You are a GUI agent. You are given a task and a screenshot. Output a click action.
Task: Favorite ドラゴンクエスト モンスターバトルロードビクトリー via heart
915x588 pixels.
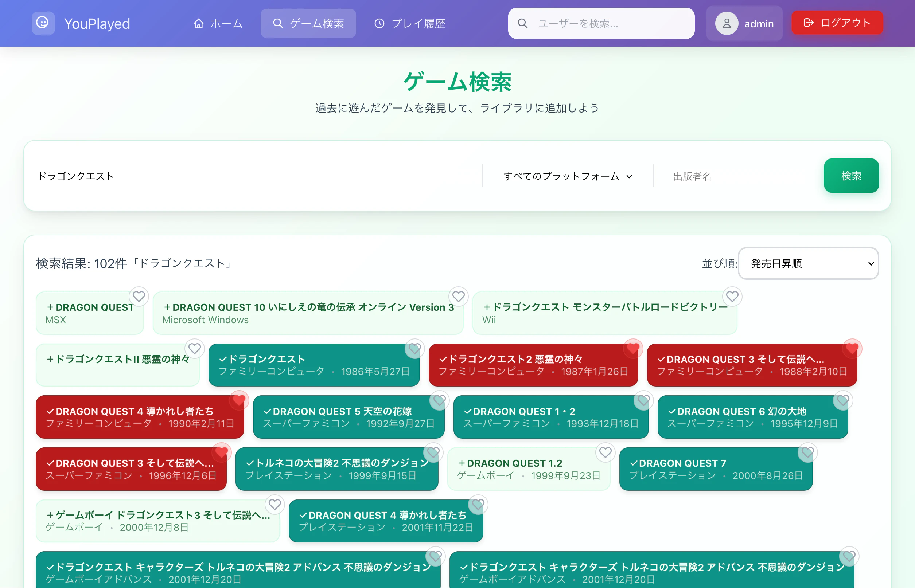point(732,296)
